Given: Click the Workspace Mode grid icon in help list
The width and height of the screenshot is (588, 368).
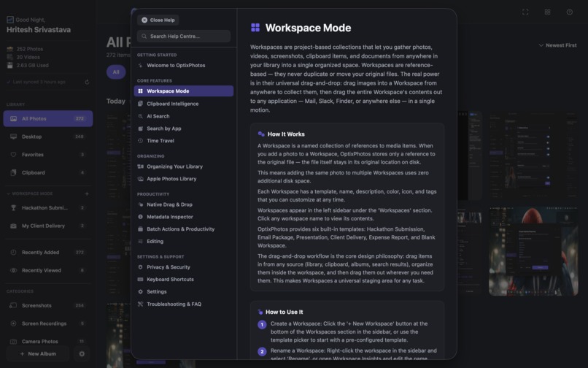Looking at the screenshot, I should (x=140, y=91).
